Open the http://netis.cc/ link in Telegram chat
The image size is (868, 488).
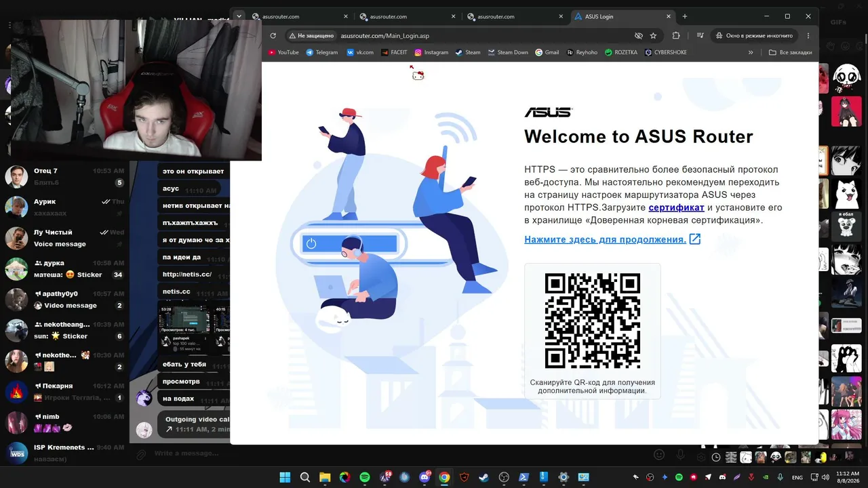[x=187, y=274]
